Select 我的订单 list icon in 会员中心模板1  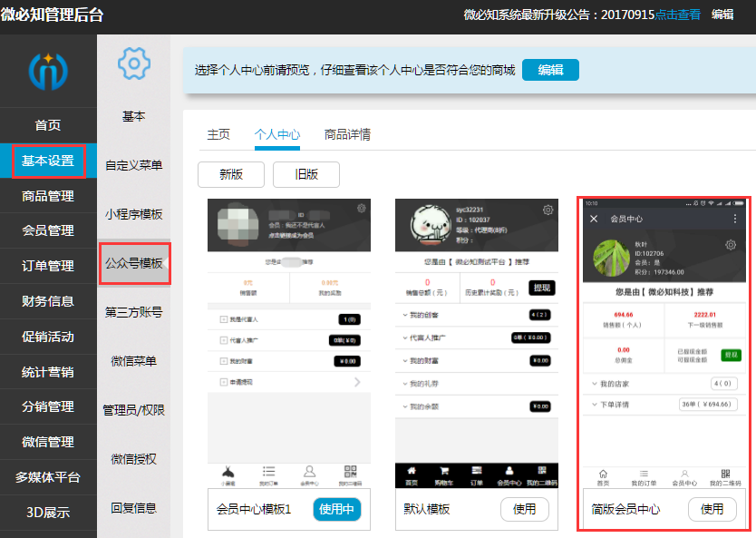[x=267, y=470]
